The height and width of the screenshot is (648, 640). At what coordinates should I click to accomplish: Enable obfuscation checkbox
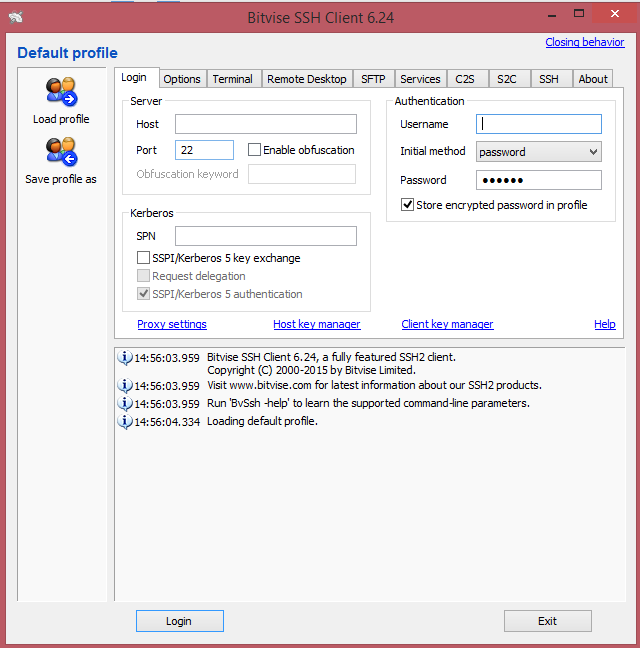(x=255, y=150)
